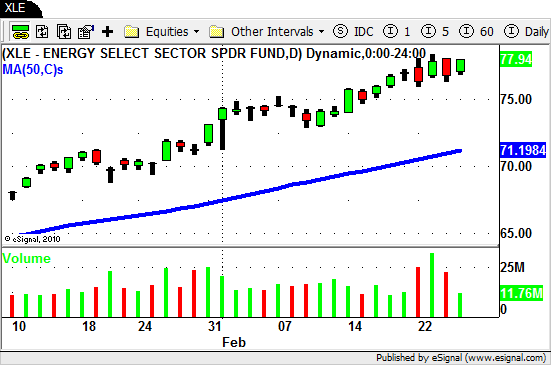This screenshot has width=551, height=365.
Task: Click the circled S symbol icon
Action: coord(340,31)
